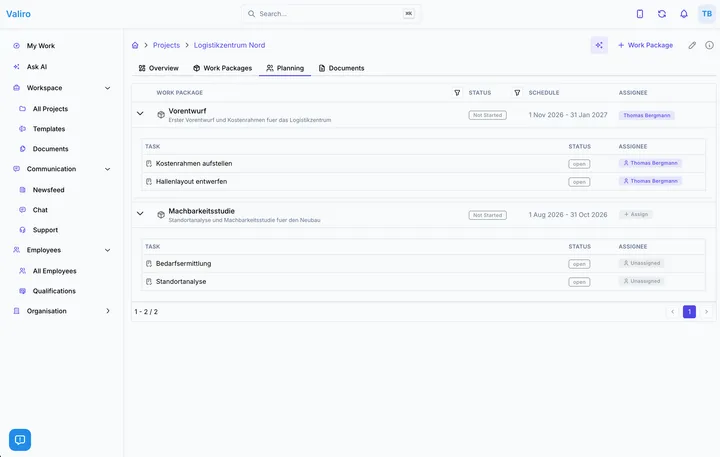The height and width of the screenshot is (457, 720).
Task: Open Newsfeed
Action: tap(48, 190)
